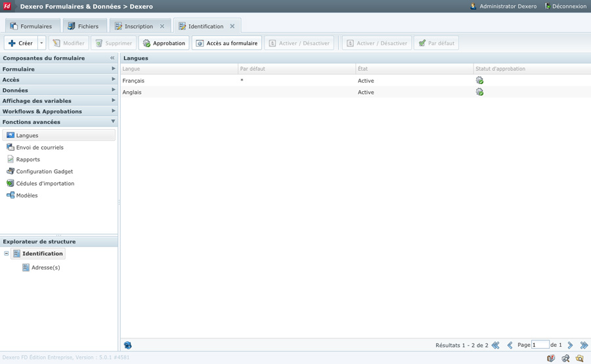Screen dimensions: 591x364
Task: Go to the first page of results
Action: tap(496, 345)
